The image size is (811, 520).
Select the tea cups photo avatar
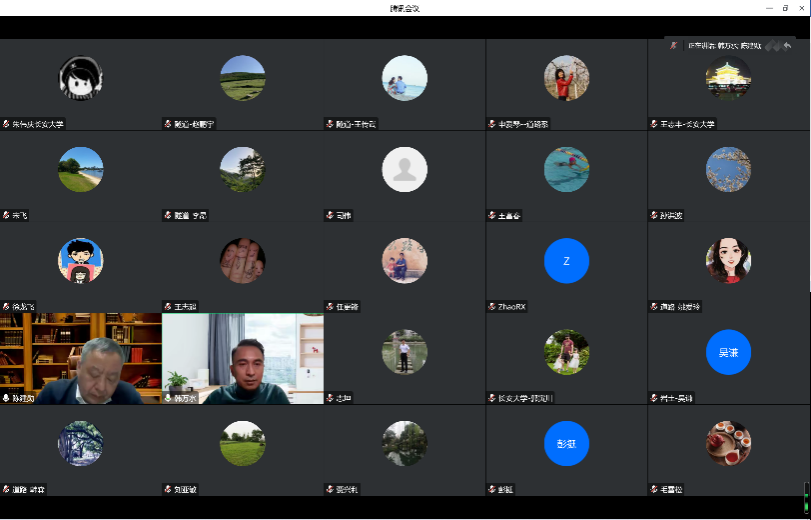pyautogui.click(x=728, y=444)
